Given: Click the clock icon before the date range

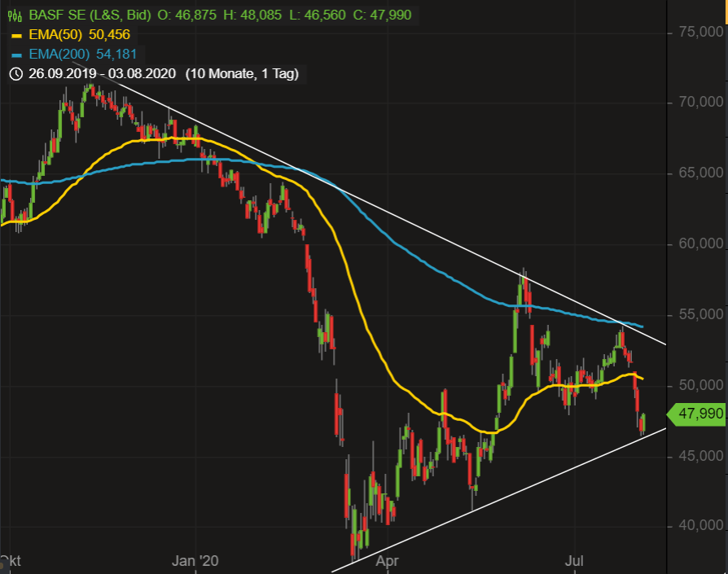Looking at the screenshot, I should (x=14, y=73).
